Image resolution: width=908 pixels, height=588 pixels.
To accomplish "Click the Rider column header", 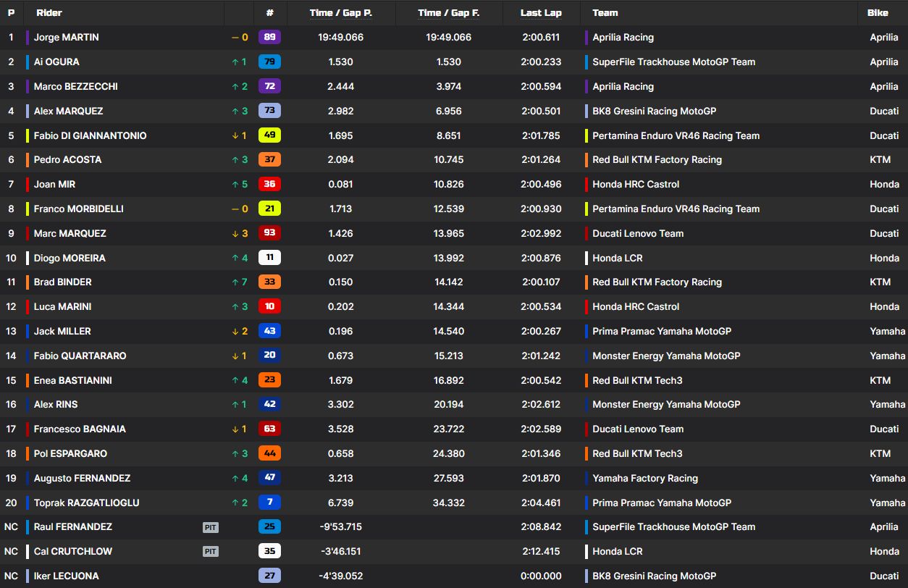I will coord(49,12).
